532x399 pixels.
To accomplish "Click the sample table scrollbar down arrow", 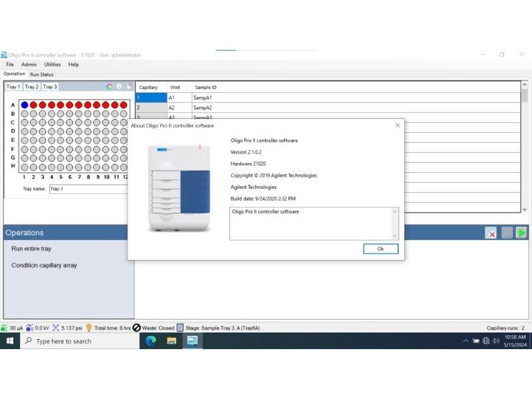I will tap(525, 209).
